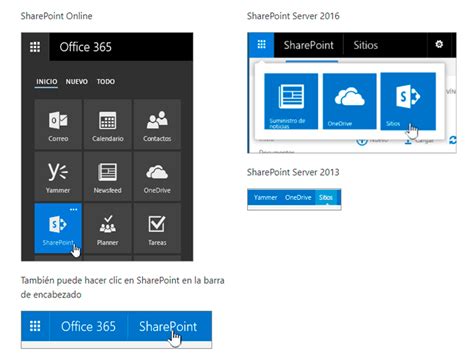Open the Planner tile
Viewport: 474px width, 364px height.
click(x=108, y=228)
